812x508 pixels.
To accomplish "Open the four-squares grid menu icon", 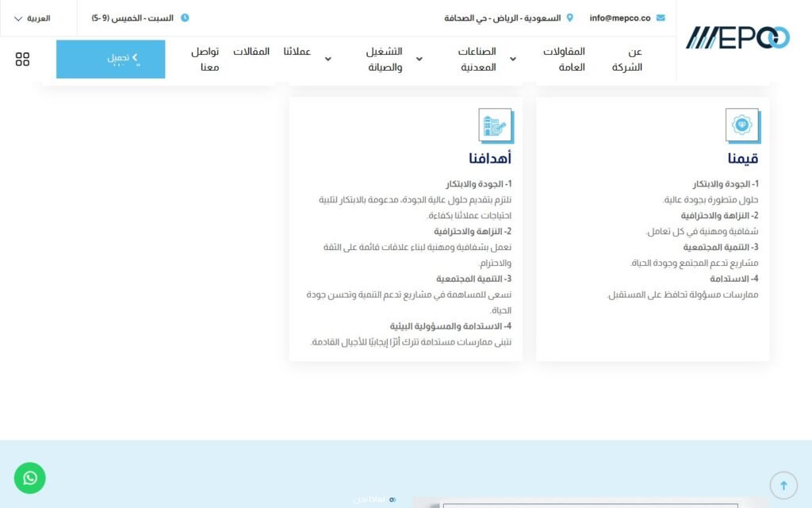I will click(x=22, y=59).
